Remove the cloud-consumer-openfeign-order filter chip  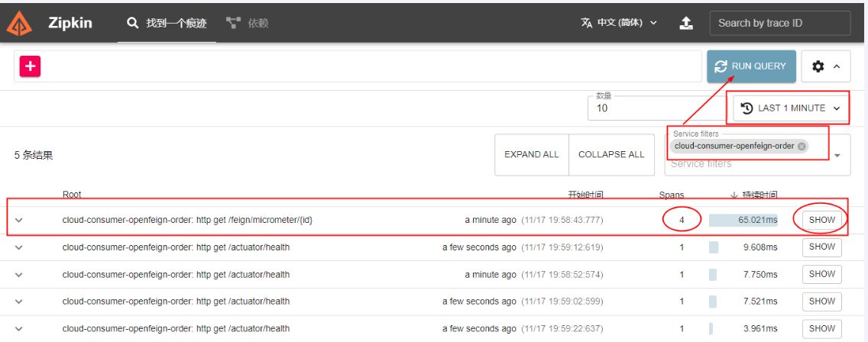tap(802, 146)
